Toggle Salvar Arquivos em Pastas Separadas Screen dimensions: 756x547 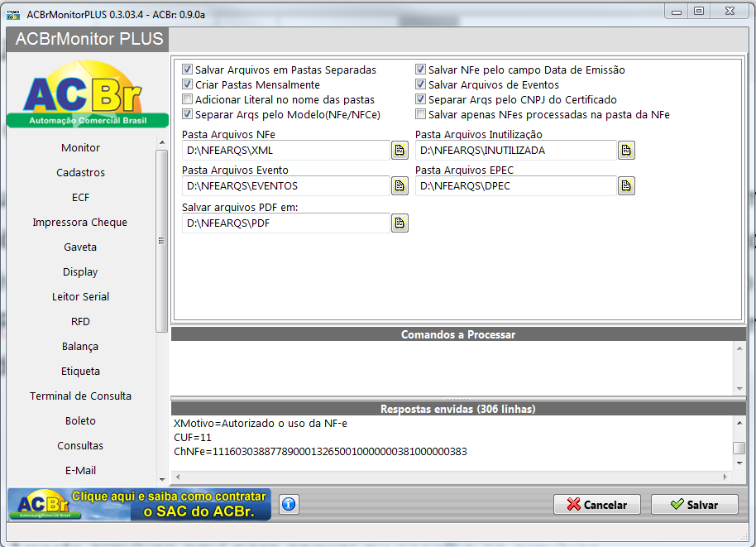(x=188, y=70)
